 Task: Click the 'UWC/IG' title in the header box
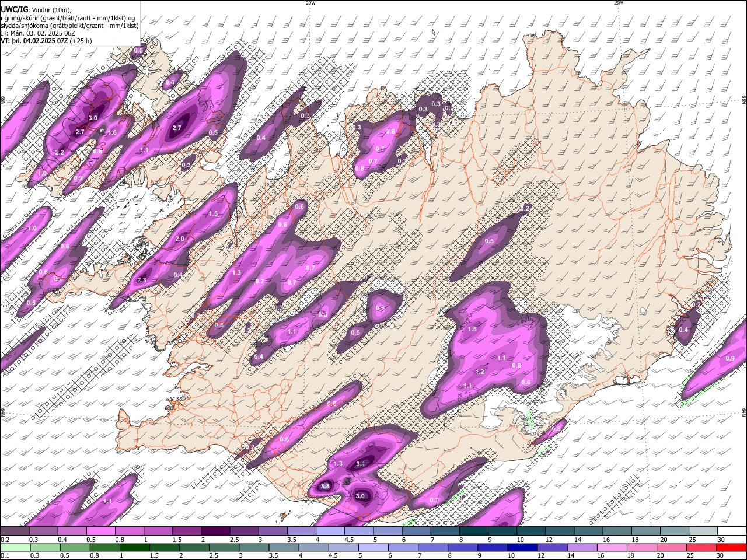[14, 9]
